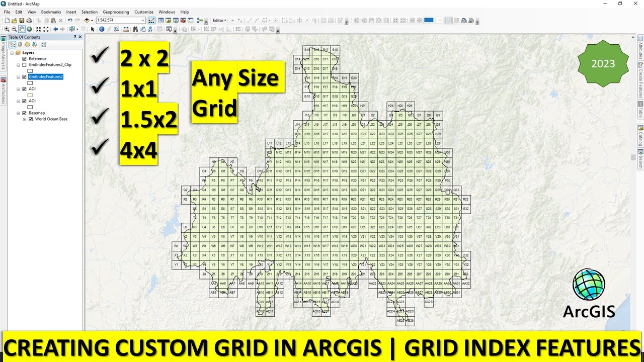
Task: Open the File menu
Action: 7,12
